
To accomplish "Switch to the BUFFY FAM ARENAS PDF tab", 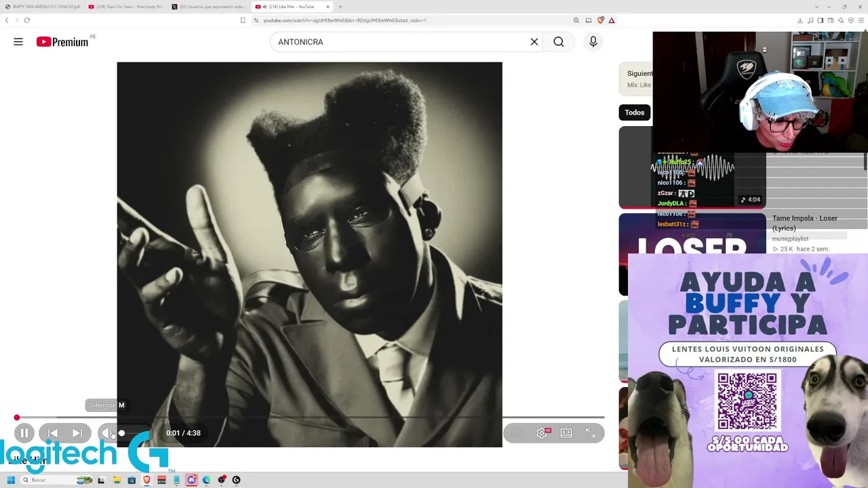I will coord(42,7).
